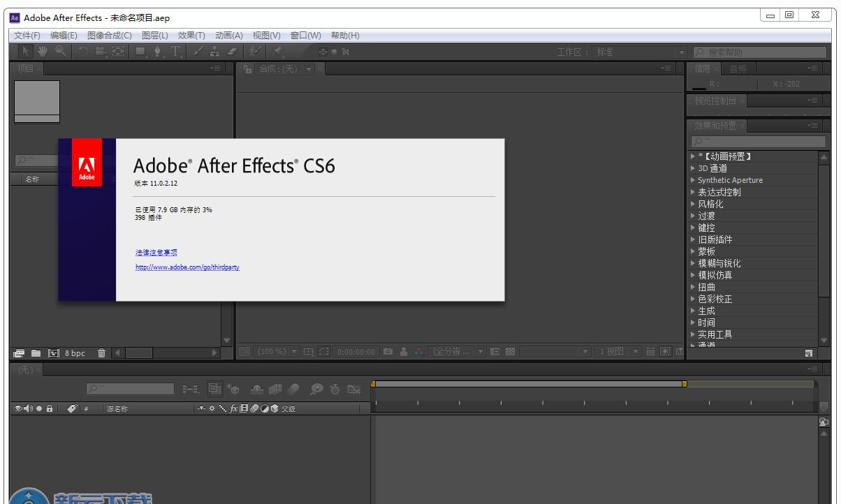The image size is (841, 504).
Task: Open the workspace 标准 dropdown
Action: [x=641, y=52]
